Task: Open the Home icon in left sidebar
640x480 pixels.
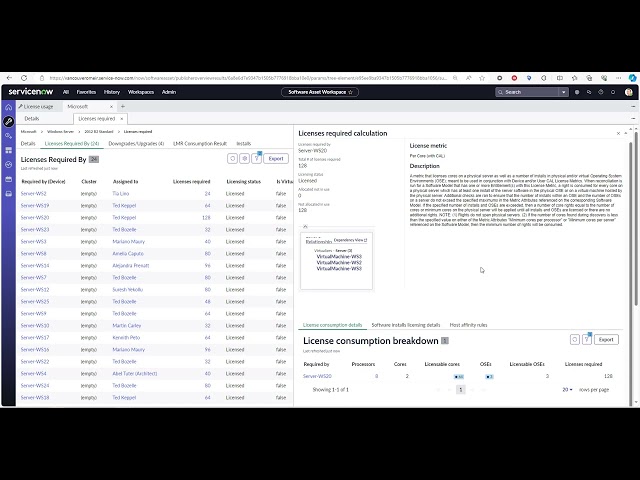Action: point(9,107)
